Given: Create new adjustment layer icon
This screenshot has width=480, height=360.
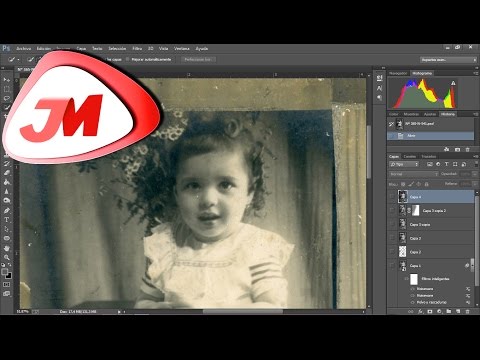Looking at the screenshot, I should point(439,311).
